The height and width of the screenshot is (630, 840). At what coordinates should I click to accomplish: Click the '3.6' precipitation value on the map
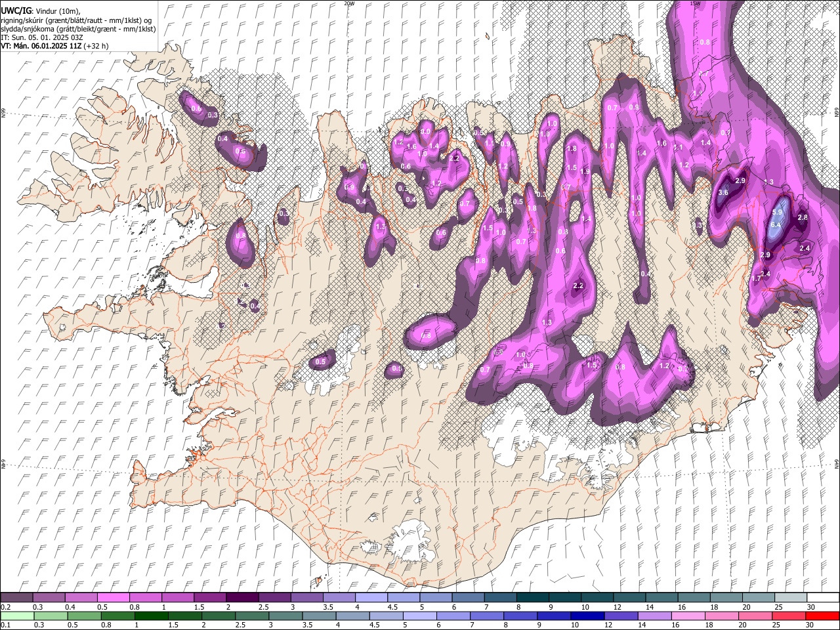tap(723, 193)
